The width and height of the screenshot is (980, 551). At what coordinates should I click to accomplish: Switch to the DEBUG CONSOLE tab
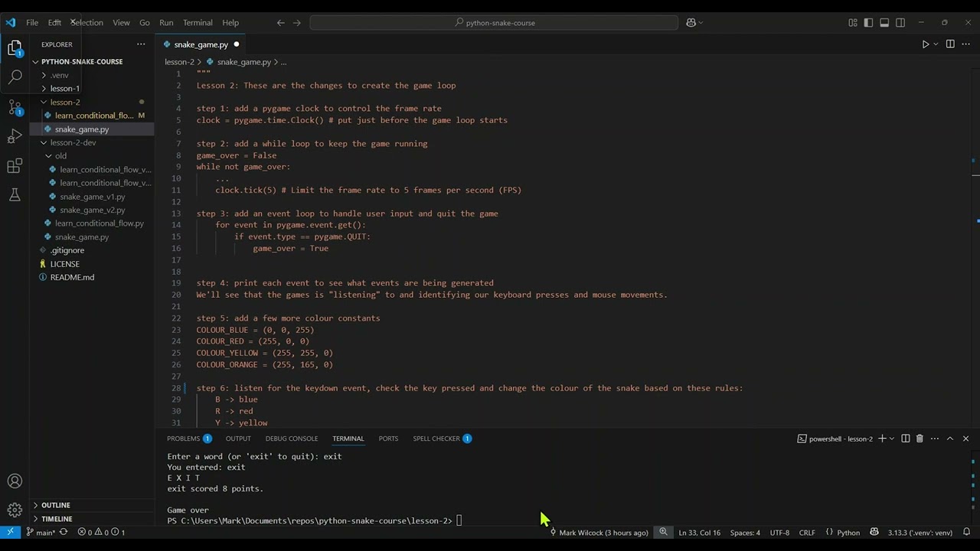pyautogui.click(x=292, y=439)
